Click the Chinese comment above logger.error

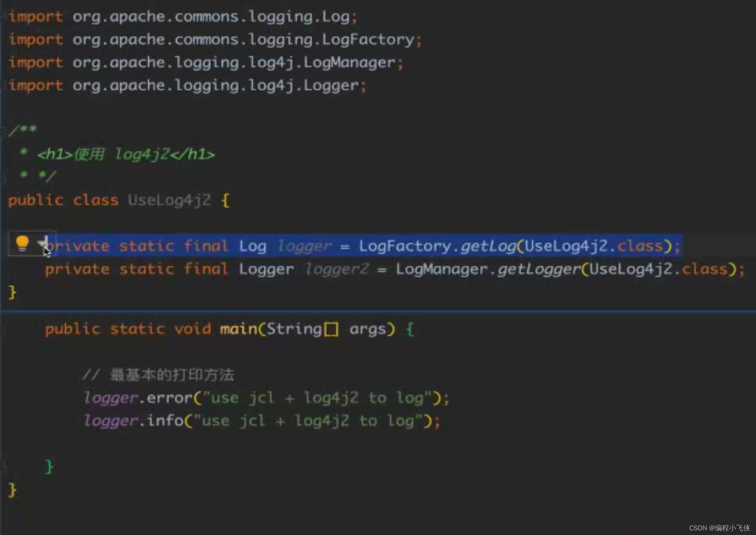pyautogui.click(x=158, y=375)
